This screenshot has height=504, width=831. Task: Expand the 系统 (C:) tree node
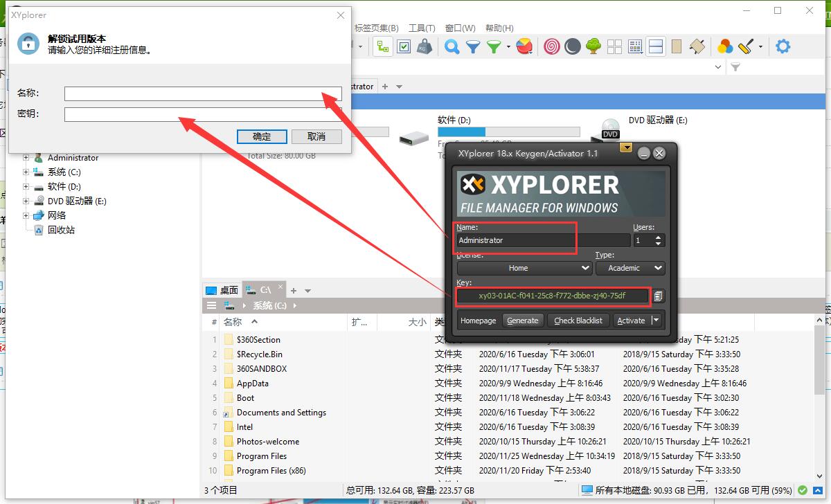pyautogui.click(x=26, y=172)
